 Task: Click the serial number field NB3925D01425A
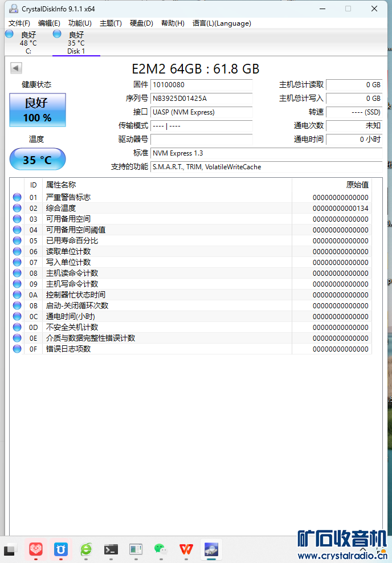201,99
